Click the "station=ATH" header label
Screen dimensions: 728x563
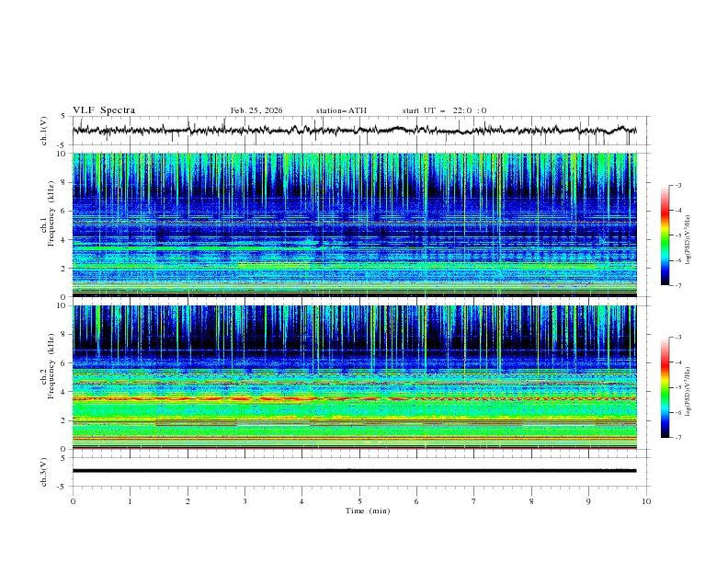tap(341, 110)
